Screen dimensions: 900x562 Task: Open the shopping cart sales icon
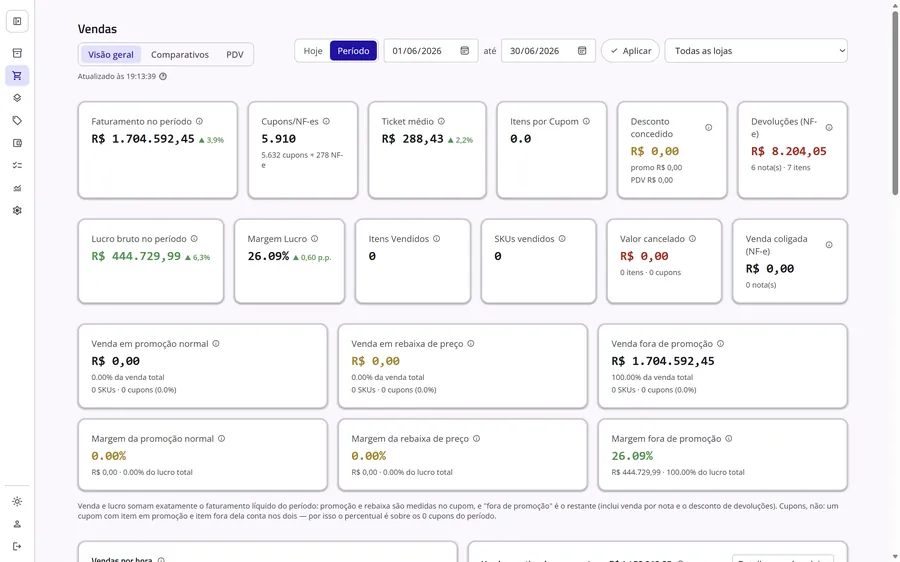click(x=17, y=76)
